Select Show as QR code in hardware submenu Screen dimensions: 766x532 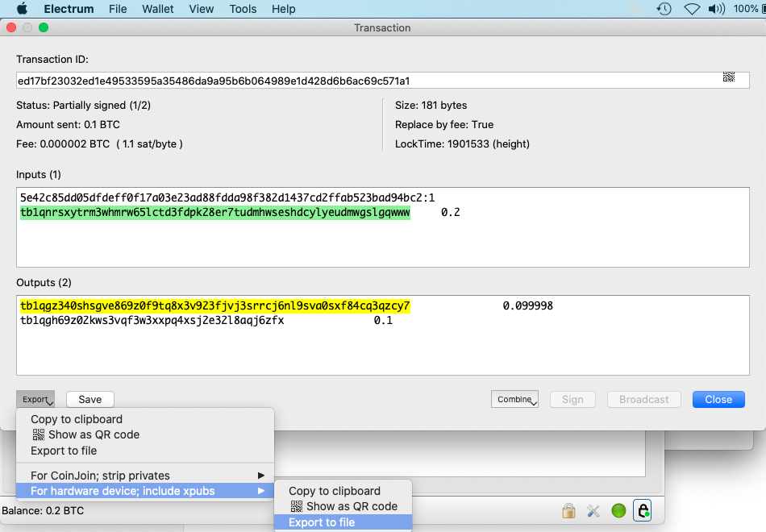tap(344, 506)
